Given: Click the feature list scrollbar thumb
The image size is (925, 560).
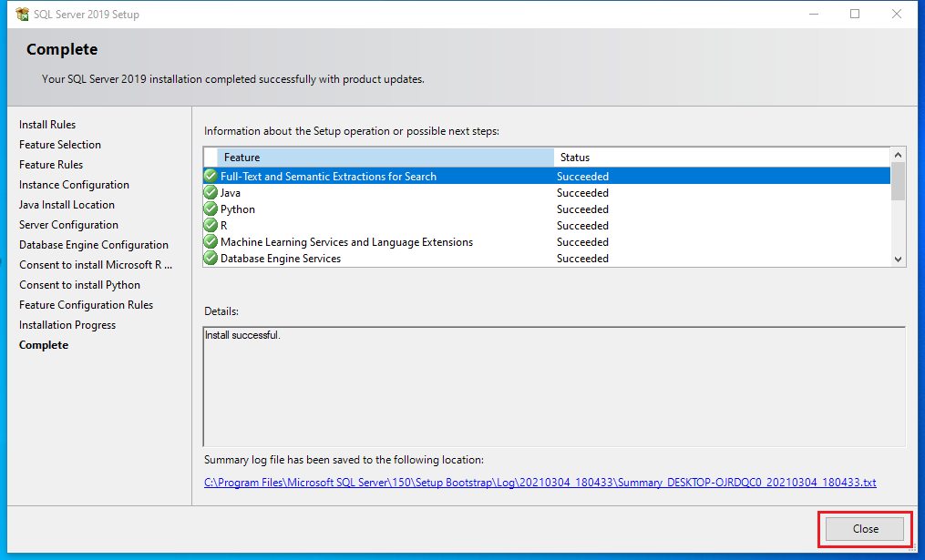Looking at the screenshot, I should (x=898, y=181).
